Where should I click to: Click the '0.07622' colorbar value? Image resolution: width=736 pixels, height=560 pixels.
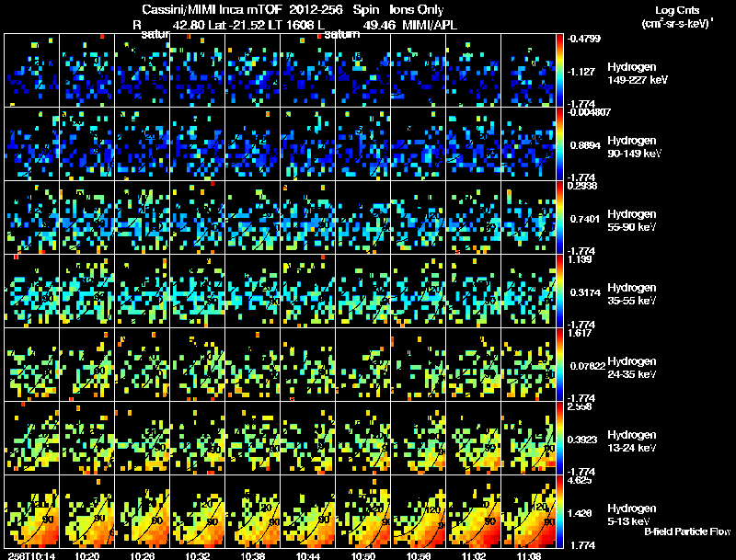[x=588, y=366]
